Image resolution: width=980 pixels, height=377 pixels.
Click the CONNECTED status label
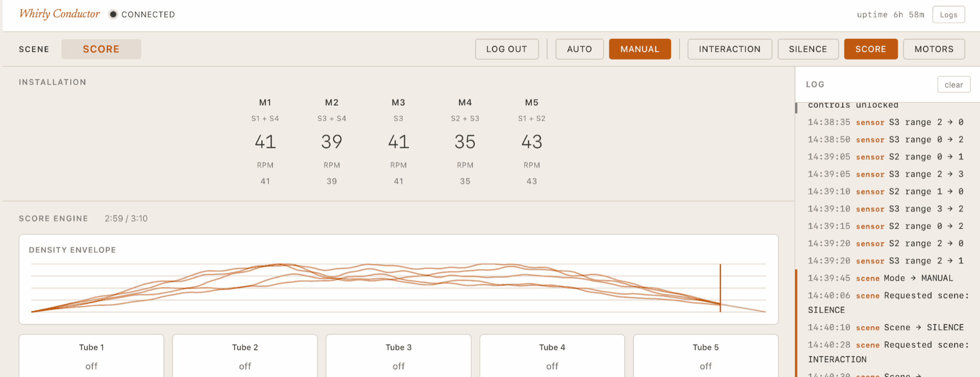point(148,15)
